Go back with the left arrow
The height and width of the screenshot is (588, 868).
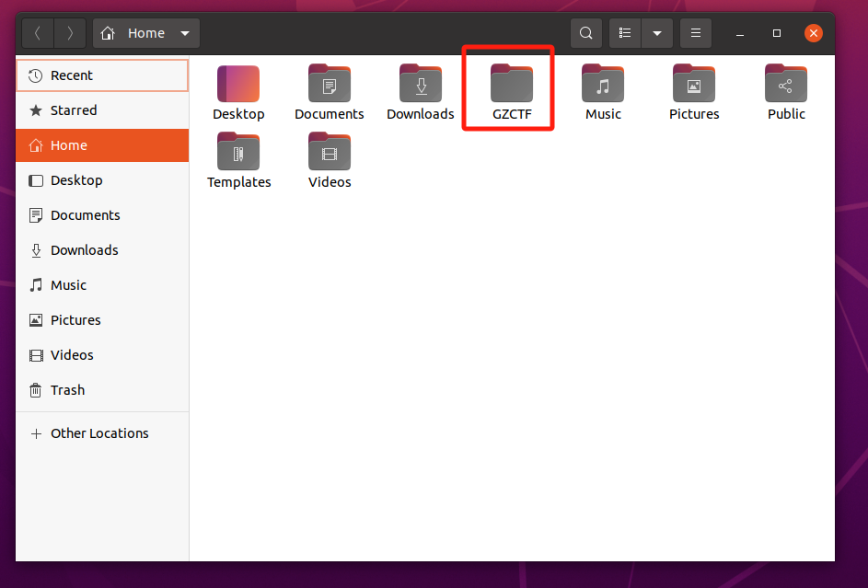[38, 33]
